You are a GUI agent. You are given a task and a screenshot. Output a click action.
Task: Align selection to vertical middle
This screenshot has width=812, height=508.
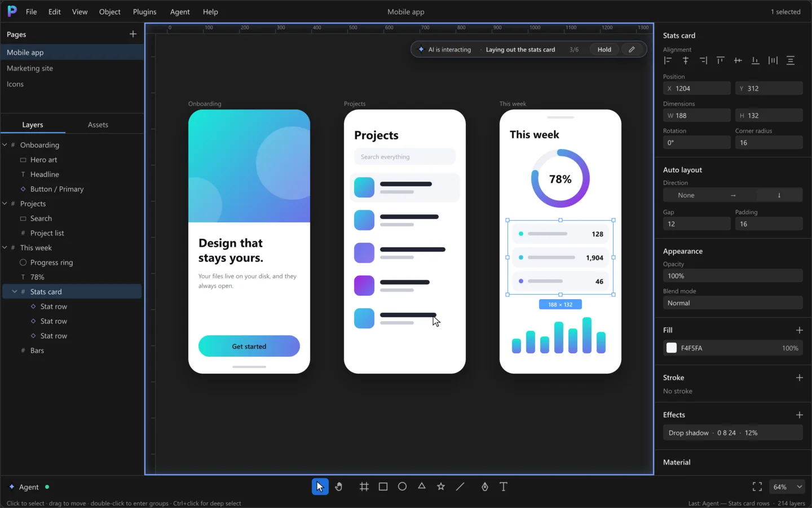738,60
